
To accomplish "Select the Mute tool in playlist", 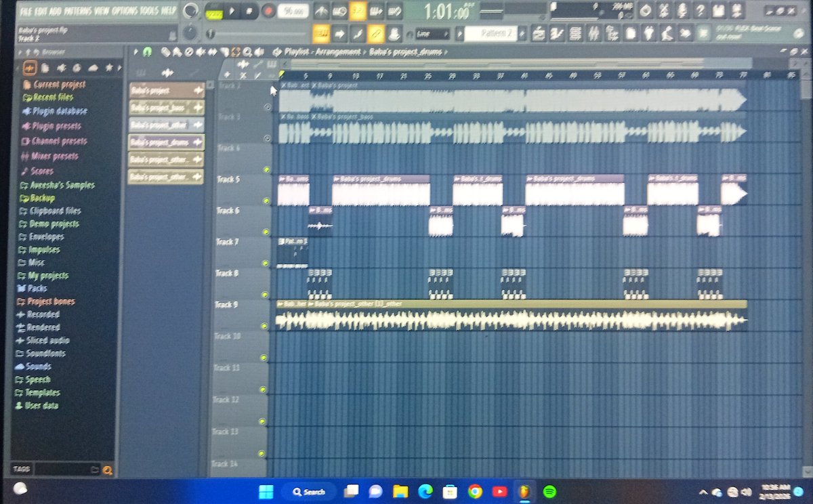I will point(201,52).
